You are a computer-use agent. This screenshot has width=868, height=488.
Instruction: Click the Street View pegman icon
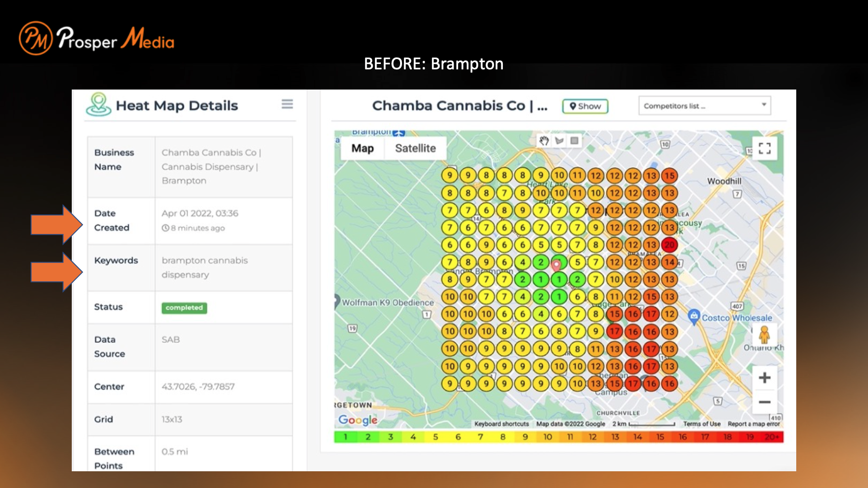click(764, 335)
